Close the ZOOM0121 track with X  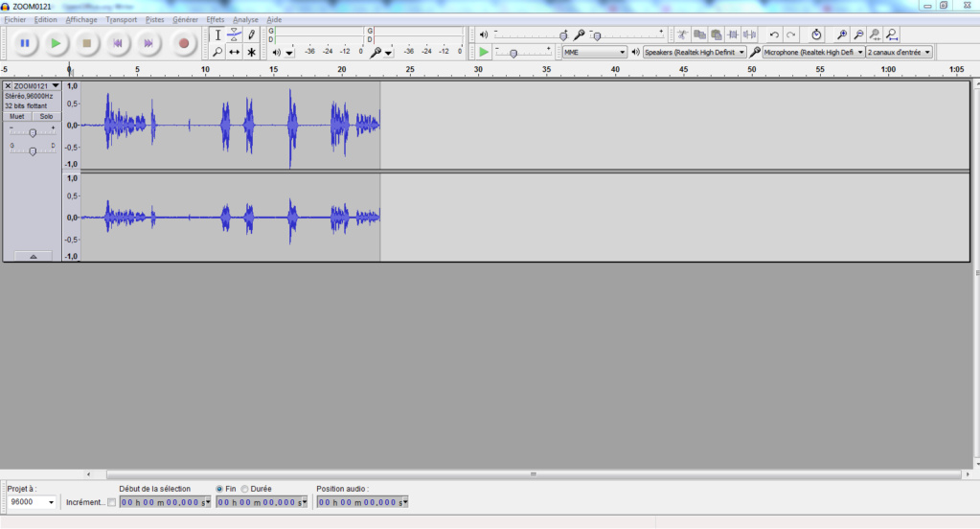(8, 85)
